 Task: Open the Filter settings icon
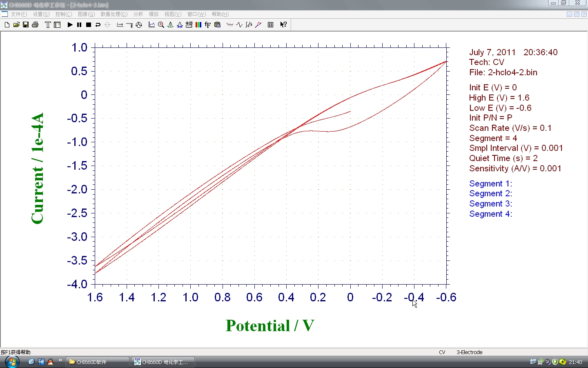(x=129, y=25)
